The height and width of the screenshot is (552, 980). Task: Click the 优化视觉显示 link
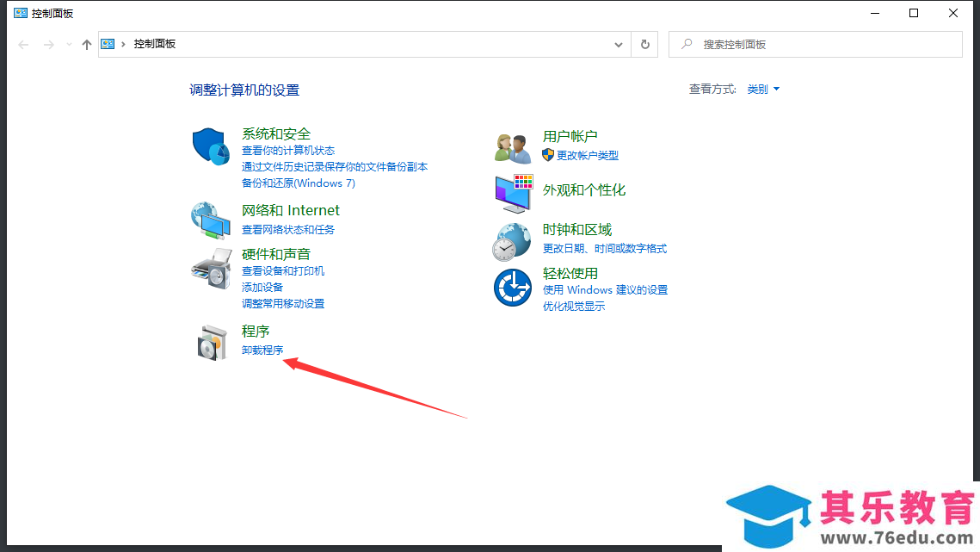[x=574, y=306]
